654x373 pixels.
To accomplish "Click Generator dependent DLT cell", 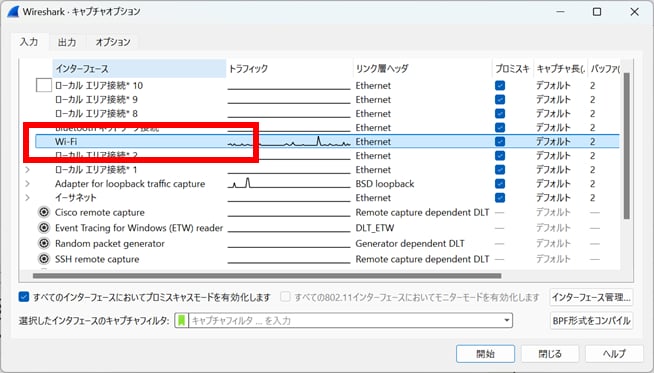I will pyautogui.click(x=410, y=243).
